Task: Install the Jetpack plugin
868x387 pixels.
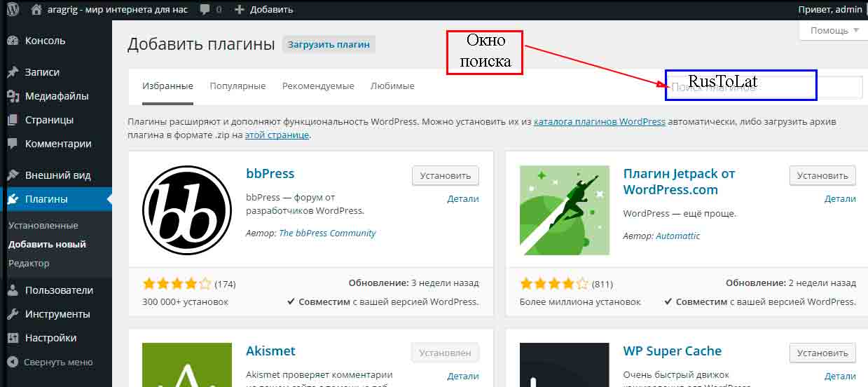Action: point(822,176)
